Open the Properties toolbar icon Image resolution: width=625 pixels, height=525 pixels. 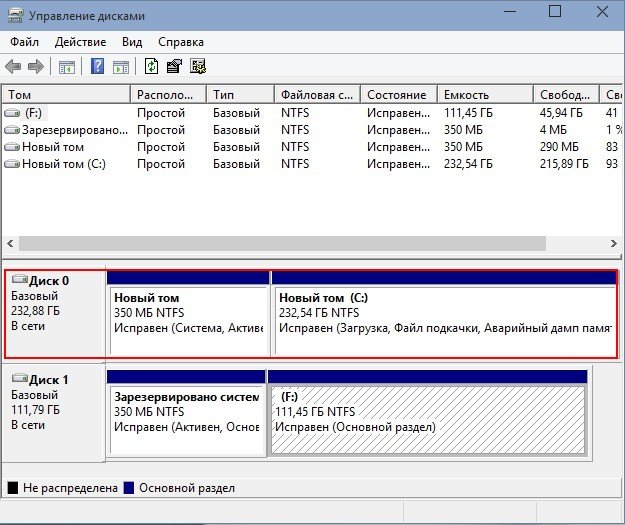(174, 66)
